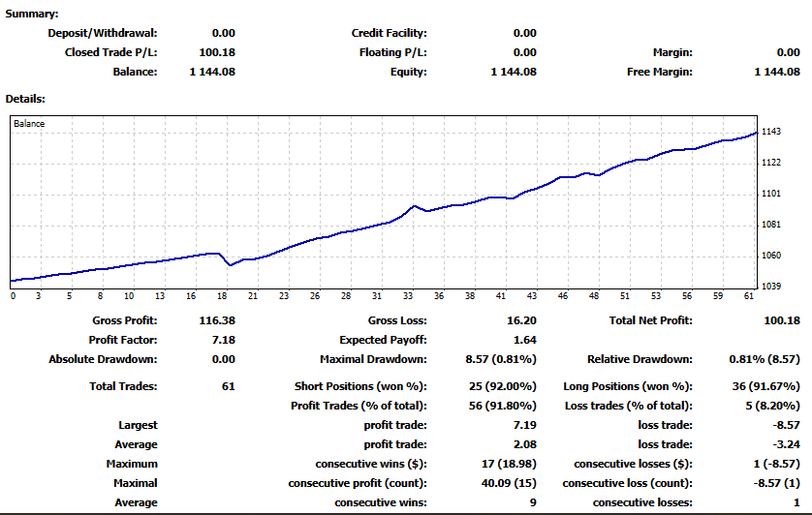
Task: Click trade number 0 on chart axis
Action: 13,296
